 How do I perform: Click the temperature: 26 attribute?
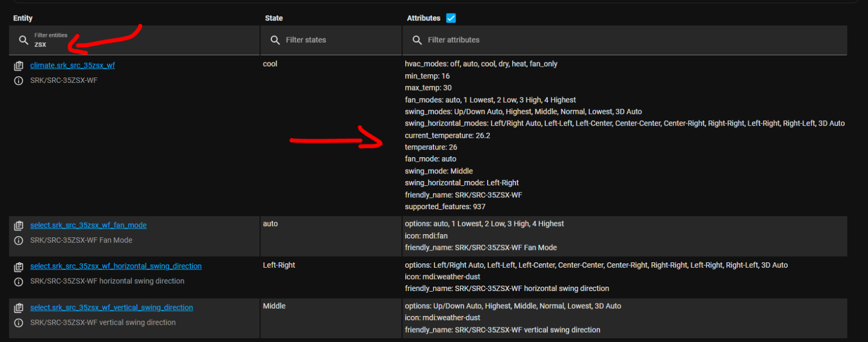point(431,147)
